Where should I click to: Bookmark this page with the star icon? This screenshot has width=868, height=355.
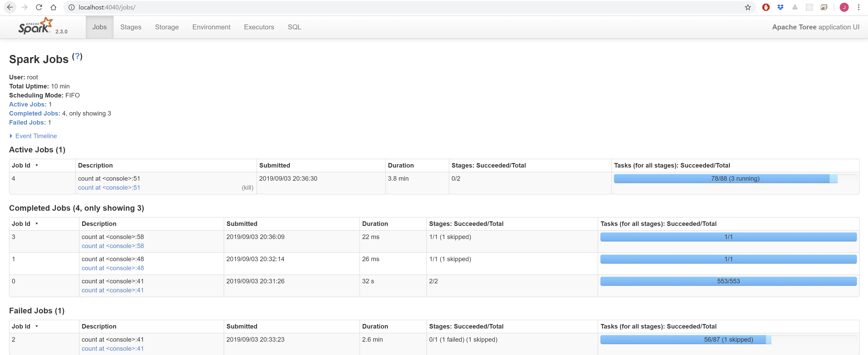(748, 7)
